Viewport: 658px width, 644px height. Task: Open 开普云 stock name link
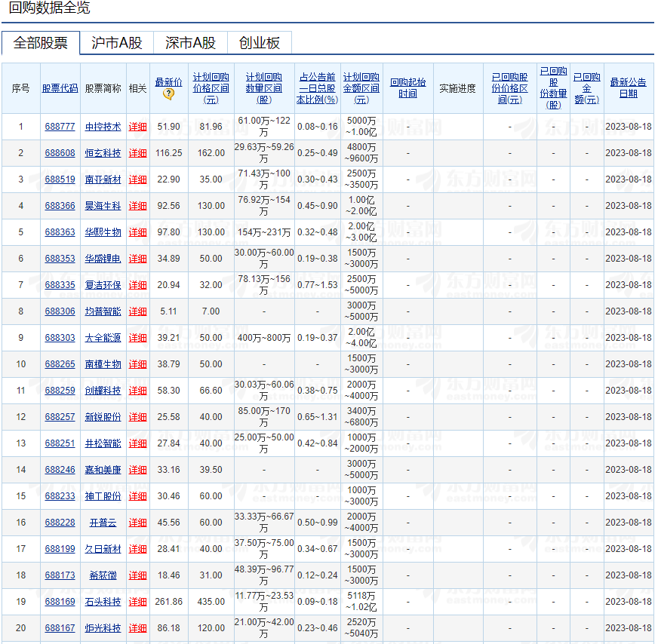pos(103,523)
